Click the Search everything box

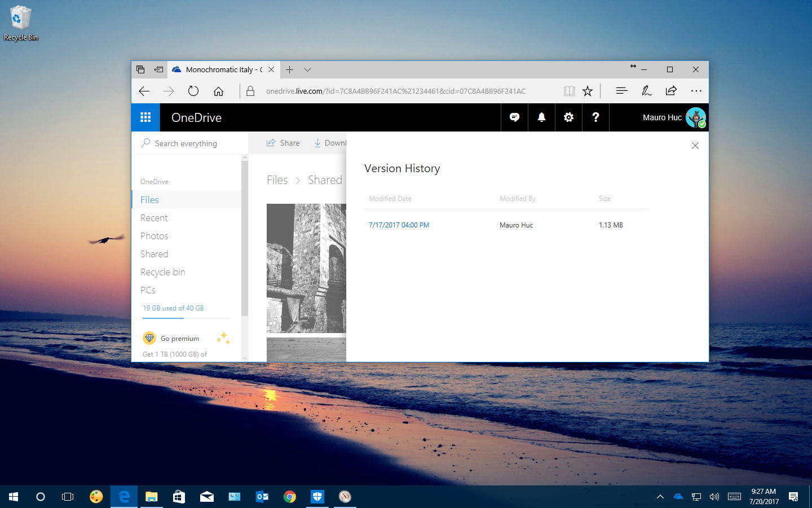pos(189,143)
